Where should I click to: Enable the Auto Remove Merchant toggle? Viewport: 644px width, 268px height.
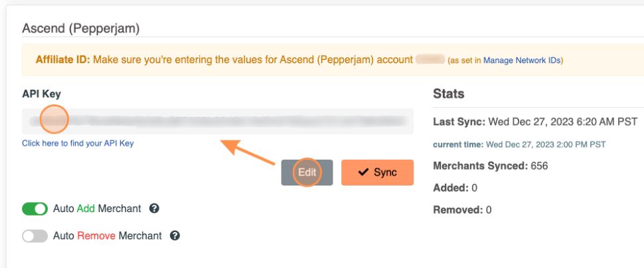coord(35,236)
